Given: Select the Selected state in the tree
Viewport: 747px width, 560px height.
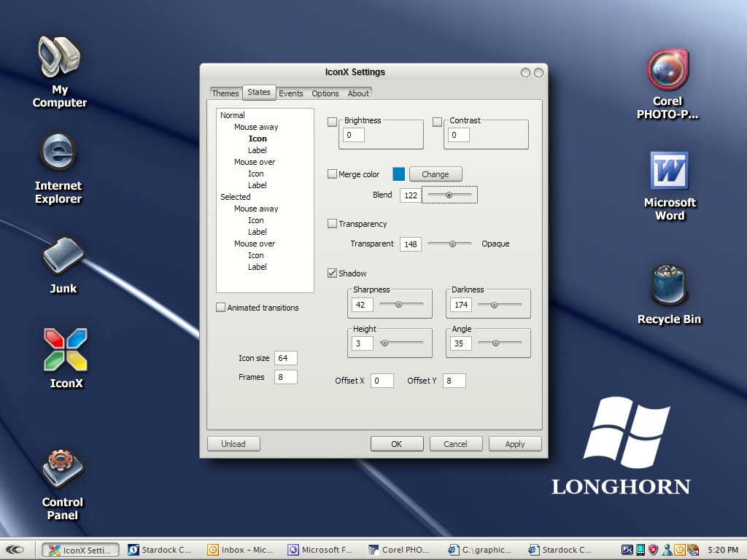Looking at the screenshot, I should (236, 197).
